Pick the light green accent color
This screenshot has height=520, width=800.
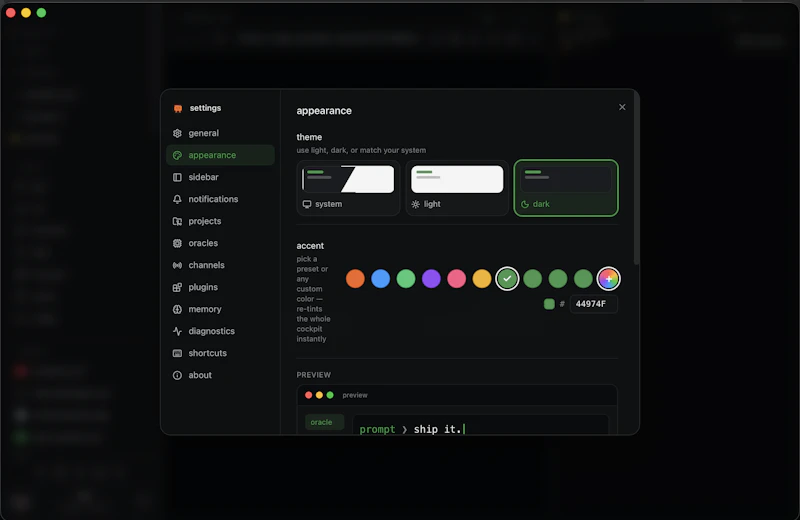pyautogui.click(x=406, y=279)
